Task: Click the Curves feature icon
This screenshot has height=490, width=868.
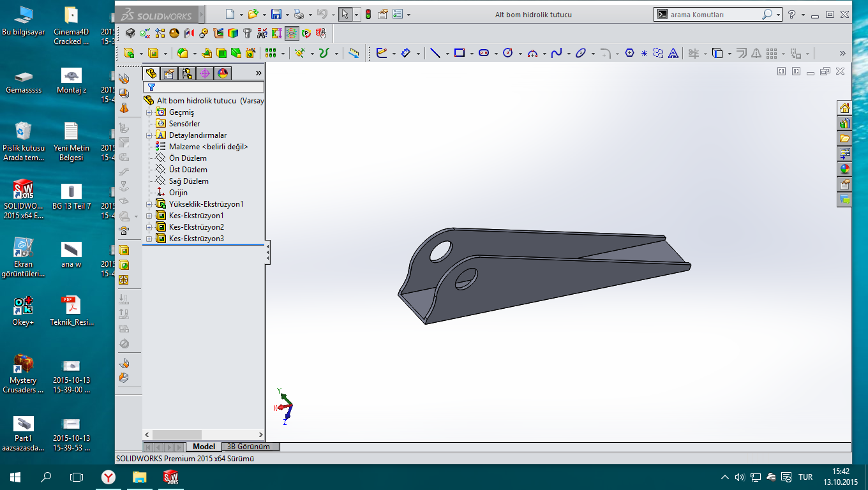Action: click(x=324, y=54)
